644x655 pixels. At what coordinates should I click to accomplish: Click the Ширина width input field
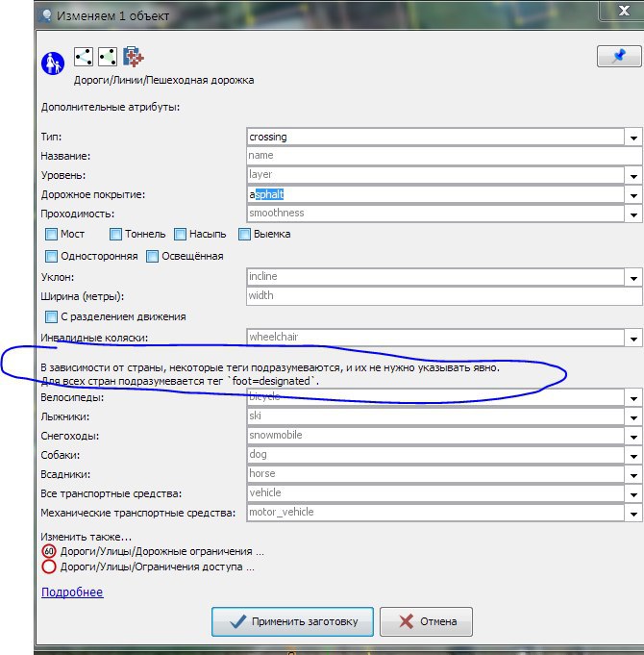[444, 296]
